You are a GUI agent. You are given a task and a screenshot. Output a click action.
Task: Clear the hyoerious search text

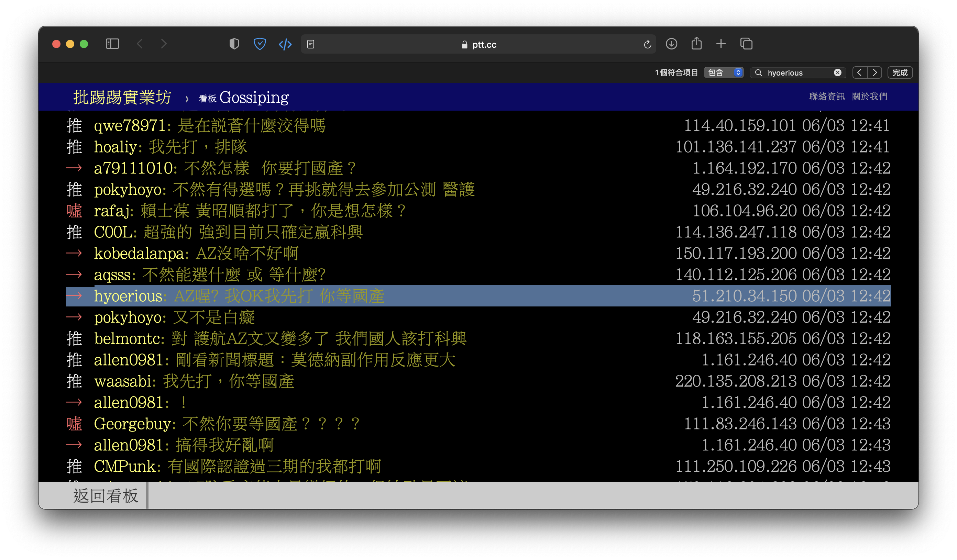pos(837,72)
